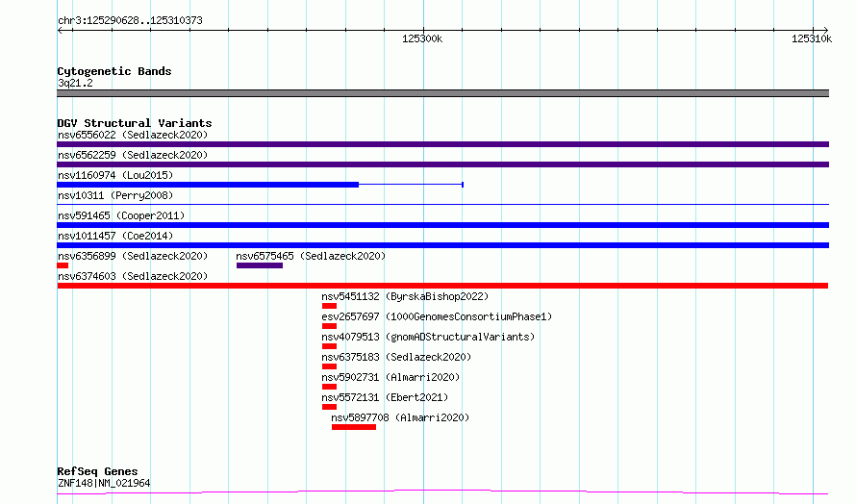This screenshot has height=504, width=856.
Task: Click the magenta ZNF148 gene line
Action: (x=442, y=492)
